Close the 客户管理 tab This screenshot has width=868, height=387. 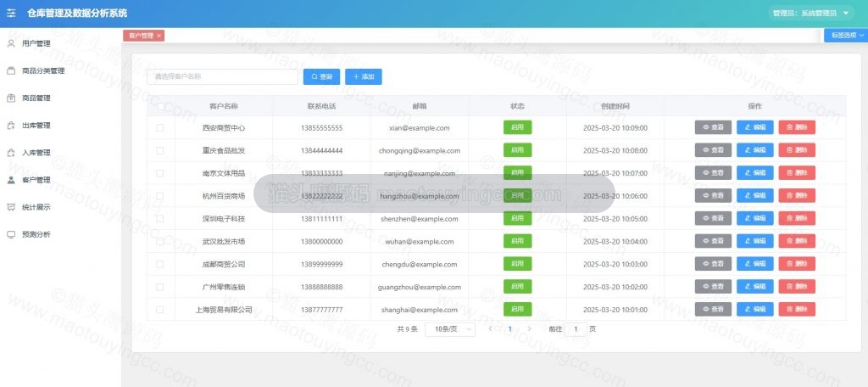159,36
